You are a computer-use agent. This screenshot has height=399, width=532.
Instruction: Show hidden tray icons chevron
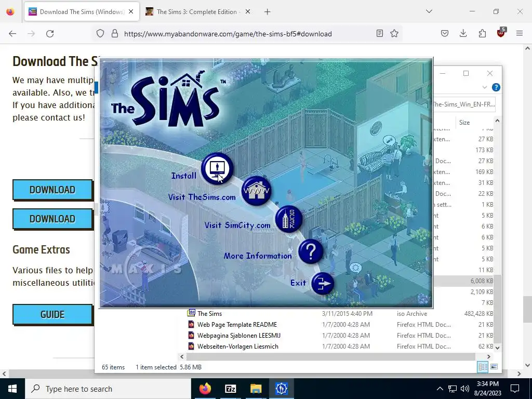coord(440,389)
